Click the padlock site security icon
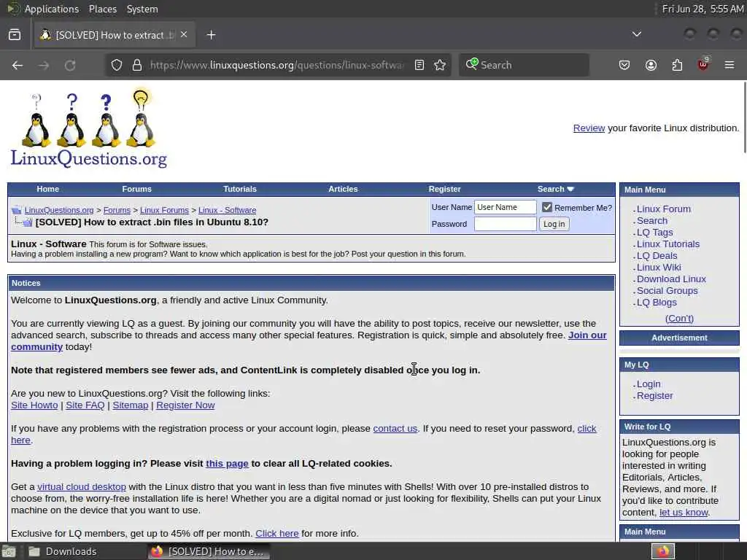747x560 pixels. [x=137, y=65]
